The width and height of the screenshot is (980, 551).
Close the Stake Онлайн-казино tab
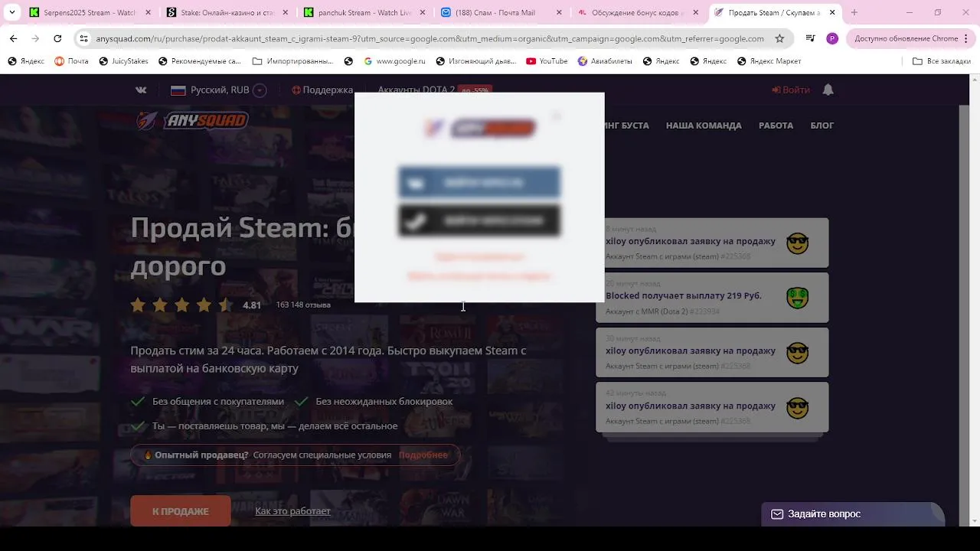(286, 12)
